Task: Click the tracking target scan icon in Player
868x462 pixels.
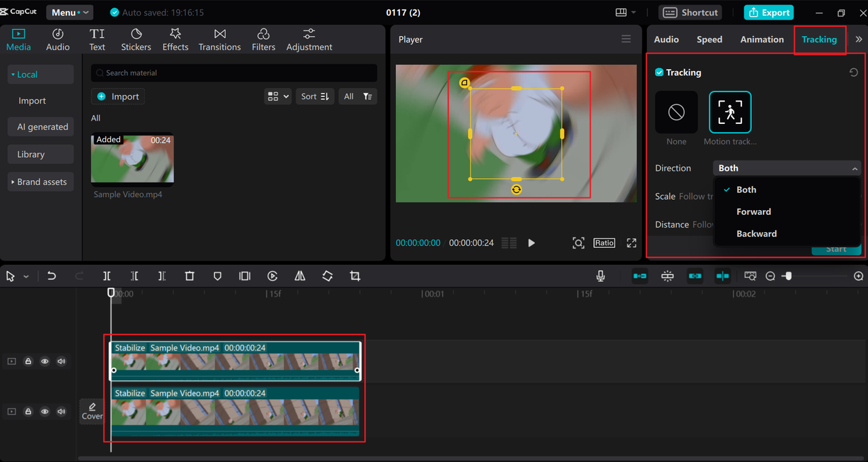Action: [x=578, y=243]
